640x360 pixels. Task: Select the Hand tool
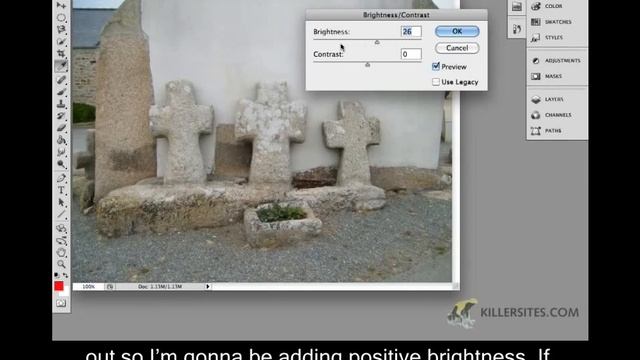[61, 252]
